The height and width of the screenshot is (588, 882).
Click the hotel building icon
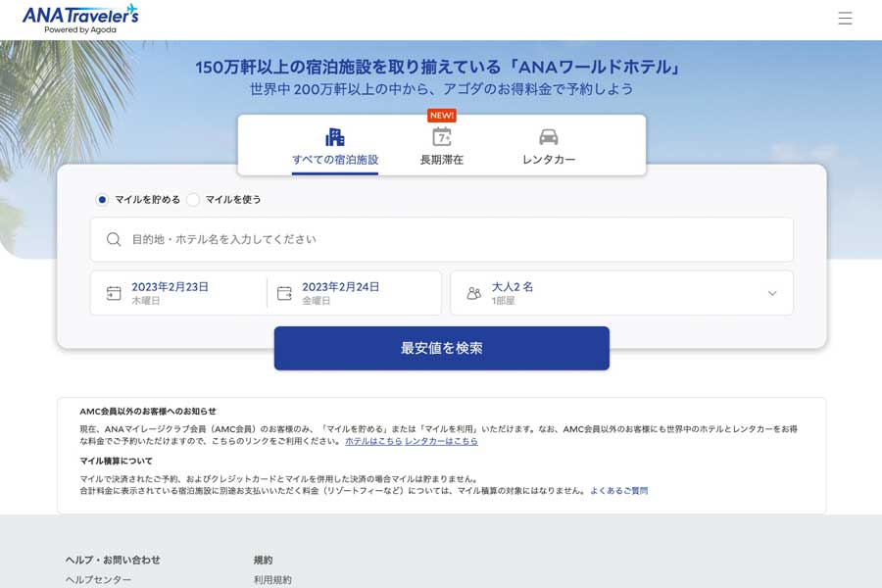335,137
